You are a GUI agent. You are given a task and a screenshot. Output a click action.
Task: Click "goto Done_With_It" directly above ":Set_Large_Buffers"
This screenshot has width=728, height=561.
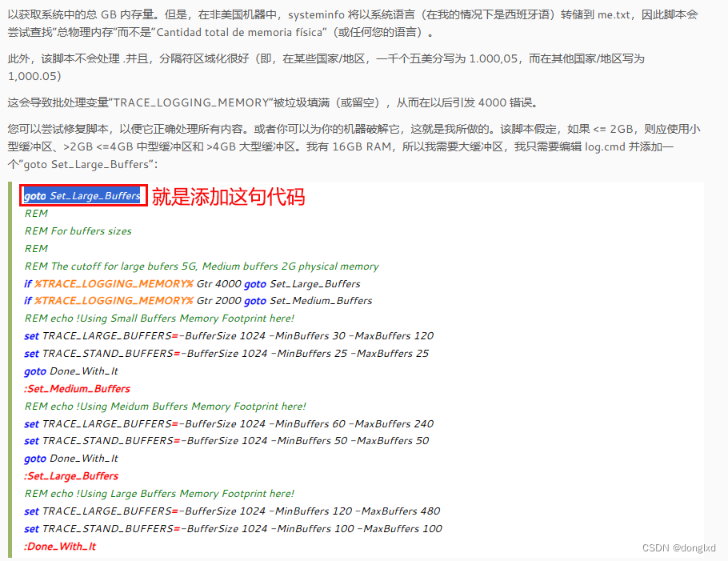point(71,459)
